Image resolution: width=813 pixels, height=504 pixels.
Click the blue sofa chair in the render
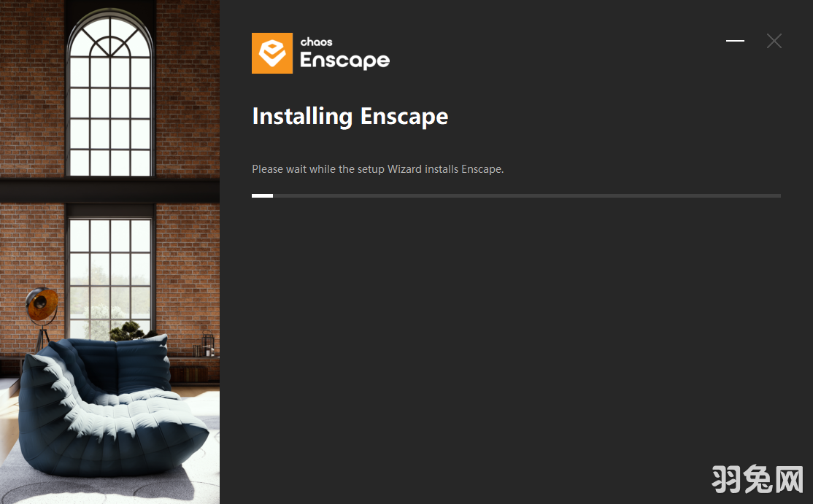[x=112, y=405]
